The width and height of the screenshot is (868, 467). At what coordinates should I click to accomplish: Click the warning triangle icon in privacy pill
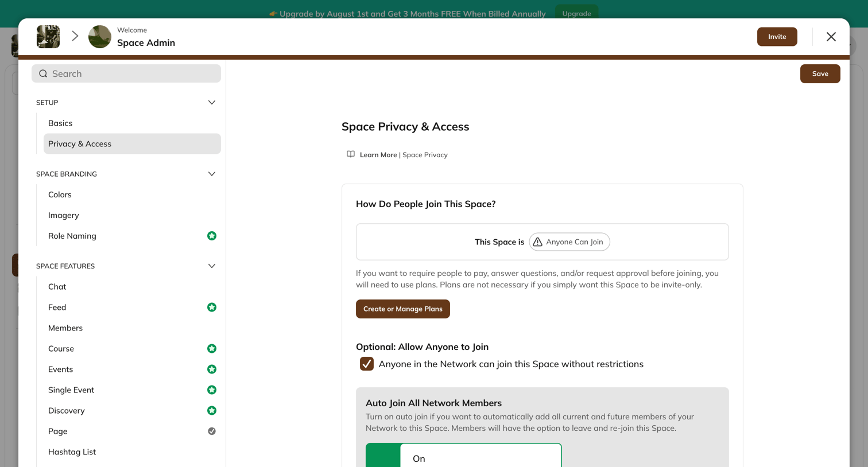point(537,242)
